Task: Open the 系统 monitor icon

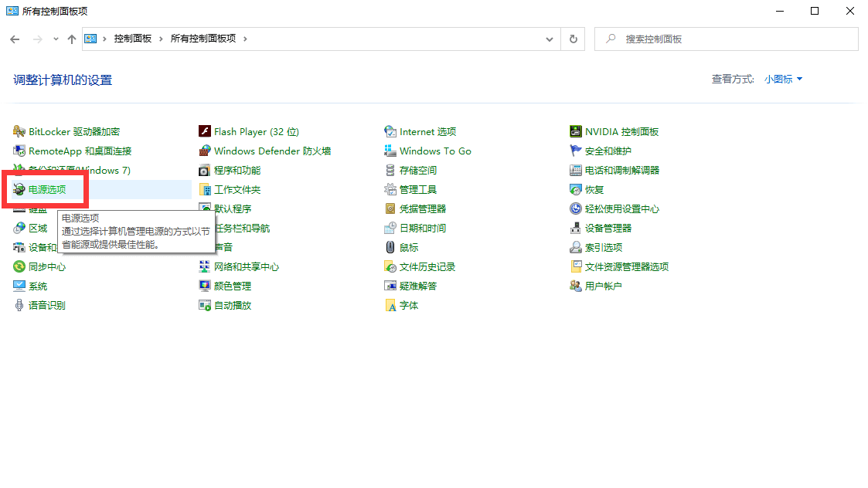Action: 19,286
